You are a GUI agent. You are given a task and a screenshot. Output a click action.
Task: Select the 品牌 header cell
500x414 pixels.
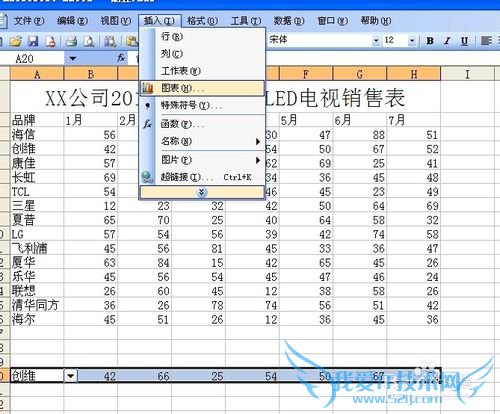coord(37,120)
